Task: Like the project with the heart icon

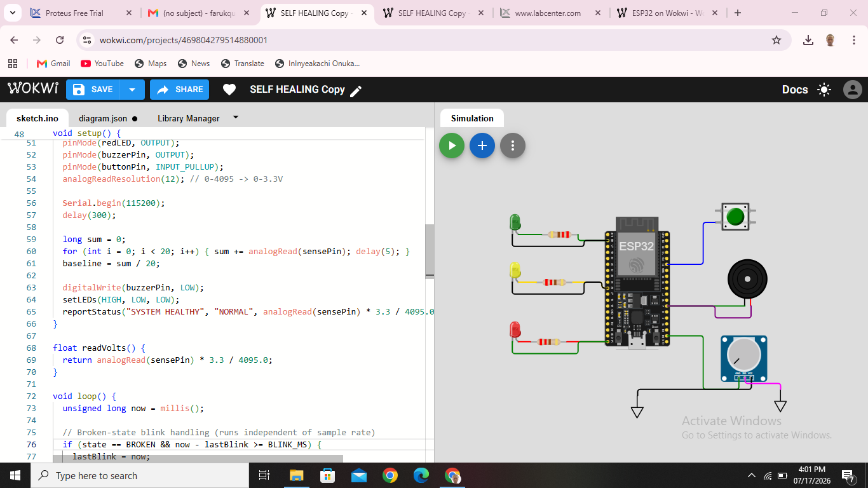Action: pos(229,90)
